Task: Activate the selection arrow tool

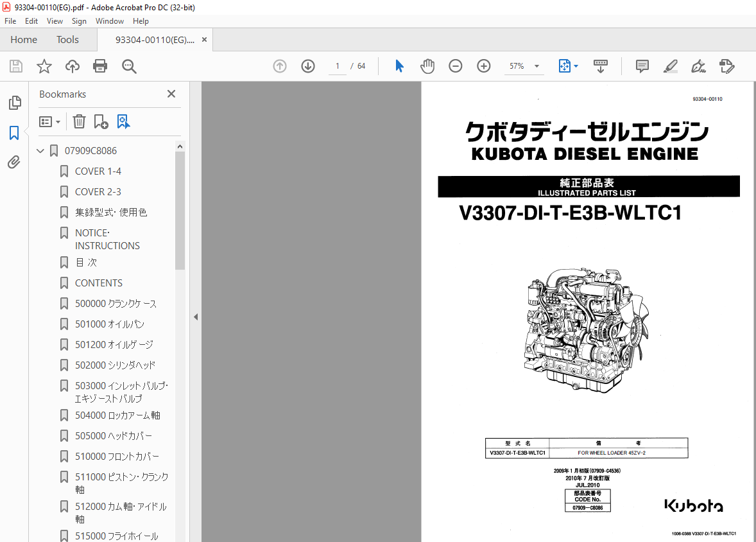Action: [x=399, y=66]
